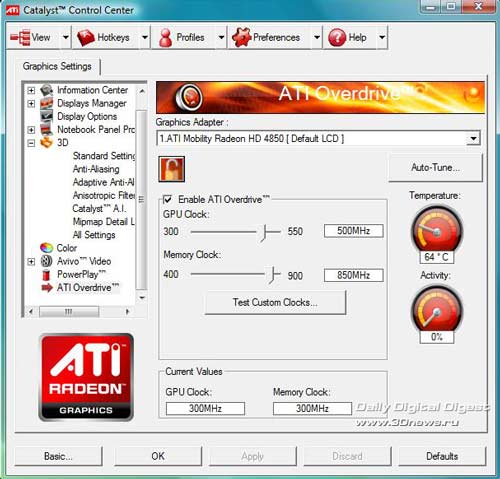
Task: Click the tree vertical scrollbar down arrow
Action: pyautogui.click(x=142, y=298)
